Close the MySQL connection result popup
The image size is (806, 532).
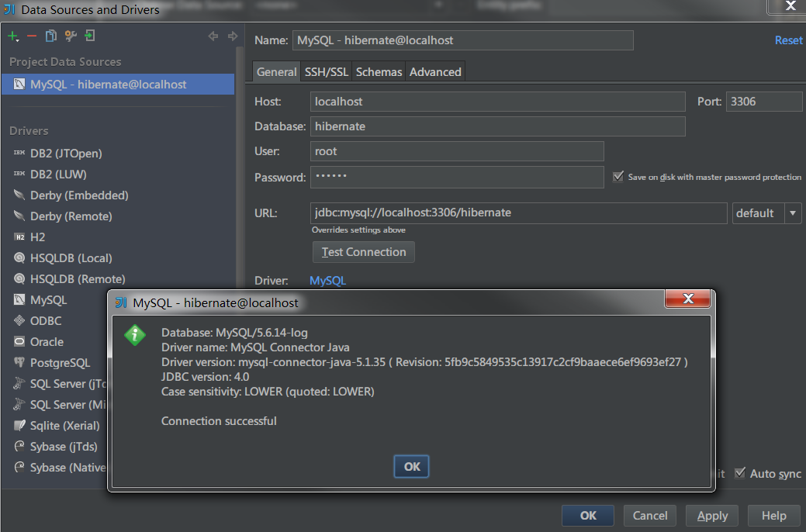tap(687, 299)
